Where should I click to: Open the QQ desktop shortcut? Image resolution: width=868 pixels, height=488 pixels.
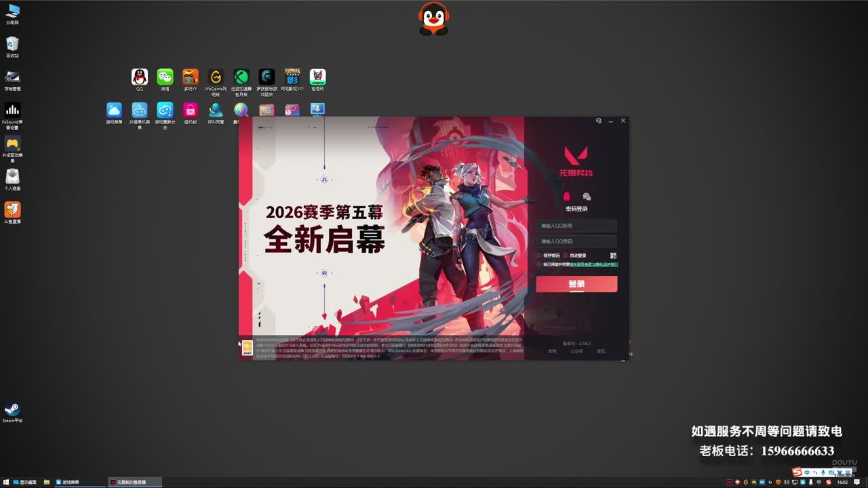[x=140, y=80]
